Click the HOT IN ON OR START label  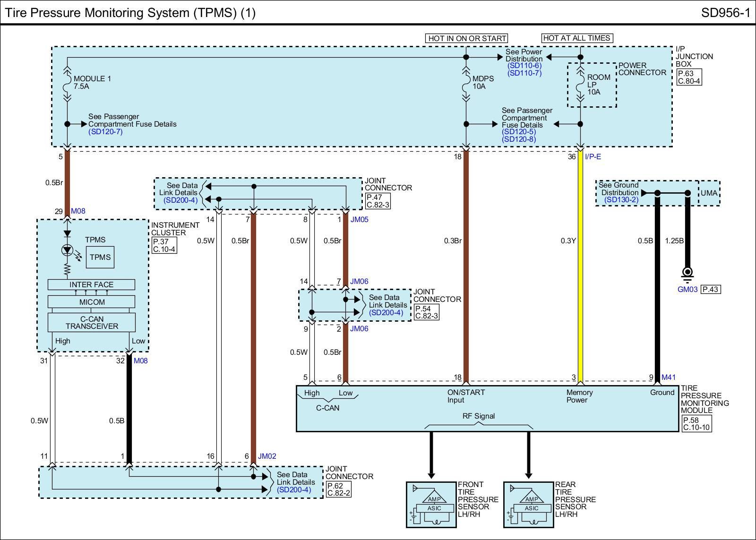point(467,38)
